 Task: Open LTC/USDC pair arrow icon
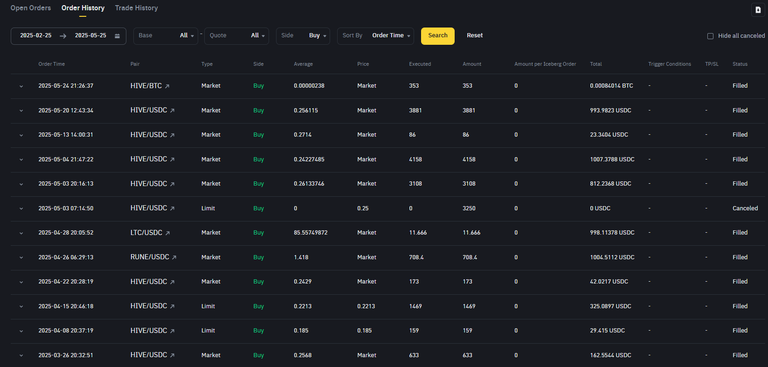tap(168, 233)
